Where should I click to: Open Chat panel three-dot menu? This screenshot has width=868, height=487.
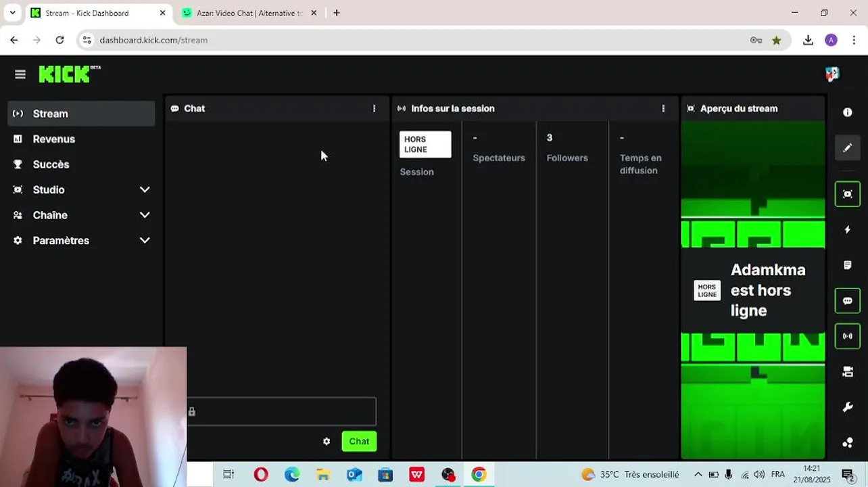(x=374, y=108)
